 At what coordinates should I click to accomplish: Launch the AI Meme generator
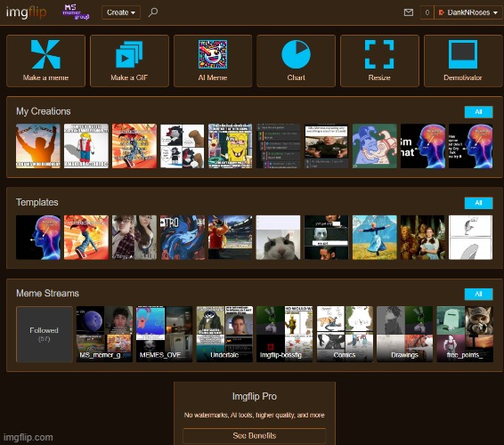tap(213, 61)
